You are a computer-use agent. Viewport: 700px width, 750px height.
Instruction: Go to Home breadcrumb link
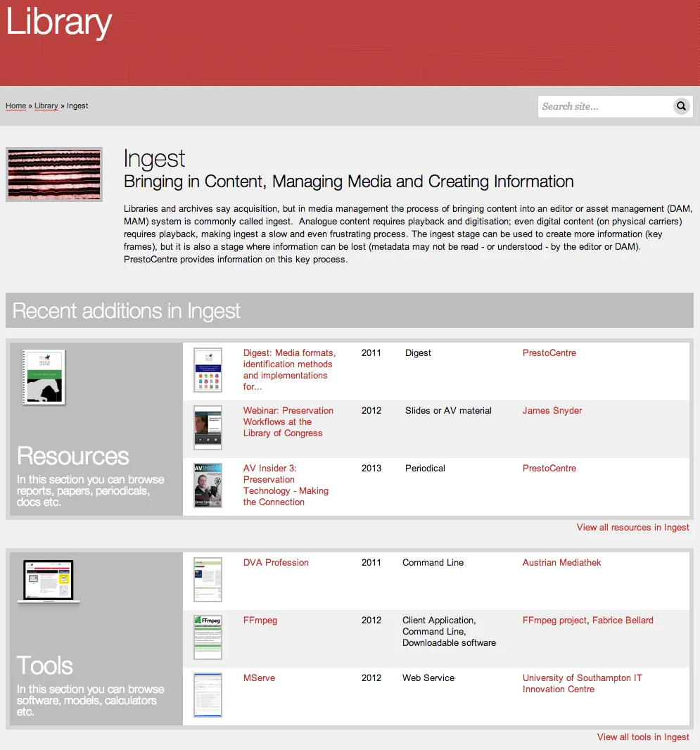tap(15, 106)
